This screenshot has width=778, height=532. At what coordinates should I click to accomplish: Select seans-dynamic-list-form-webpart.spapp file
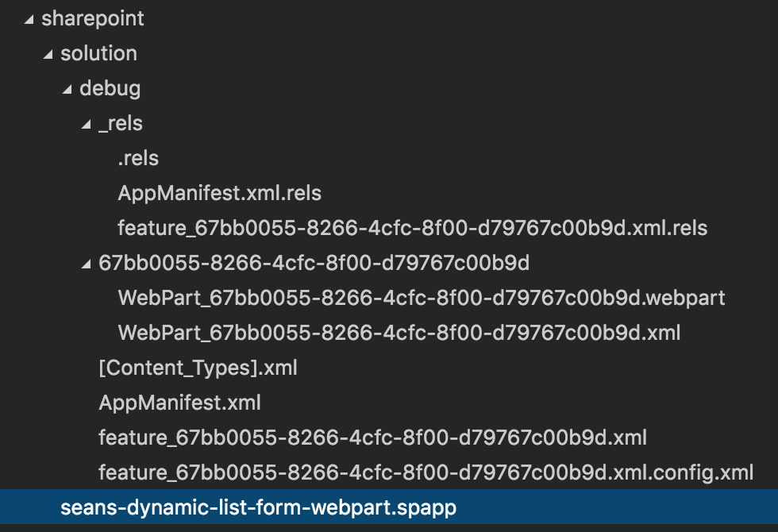coord(389,507)
